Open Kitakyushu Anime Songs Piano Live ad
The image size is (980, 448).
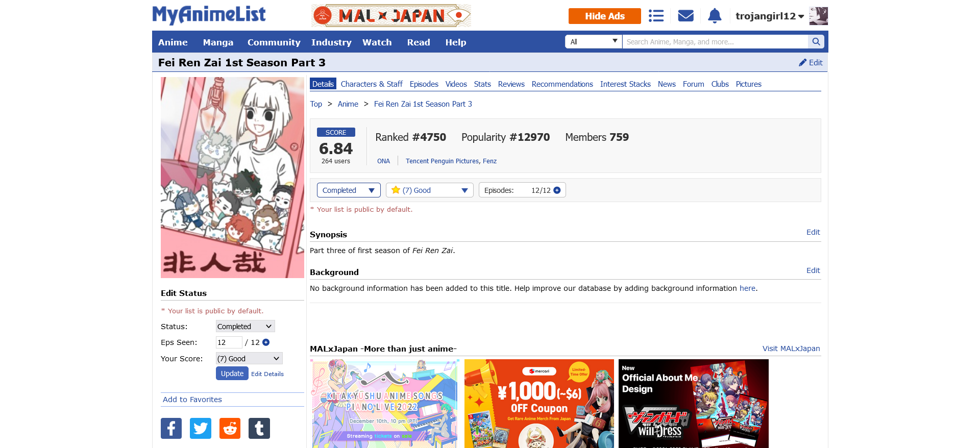click(385, 404)
